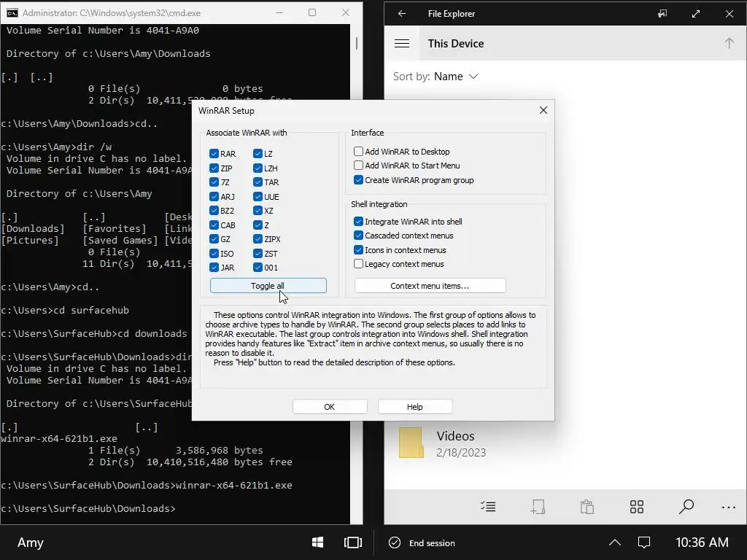Screen dimensions: 747x560
Task: Click the 10:36 AM clock
Action: tap(702, 542)
